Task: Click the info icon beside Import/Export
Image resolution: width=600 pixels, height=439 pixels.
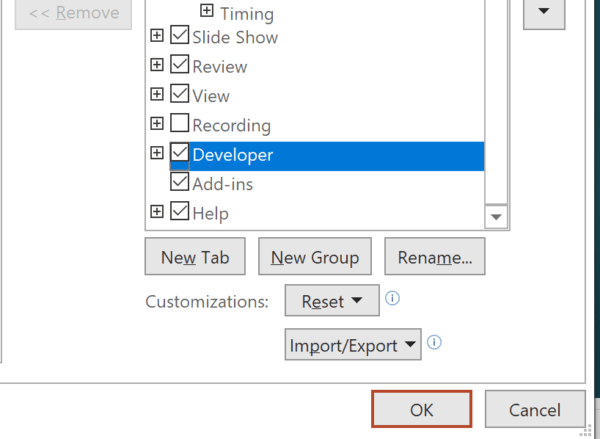Action: [x=434, y=342]
